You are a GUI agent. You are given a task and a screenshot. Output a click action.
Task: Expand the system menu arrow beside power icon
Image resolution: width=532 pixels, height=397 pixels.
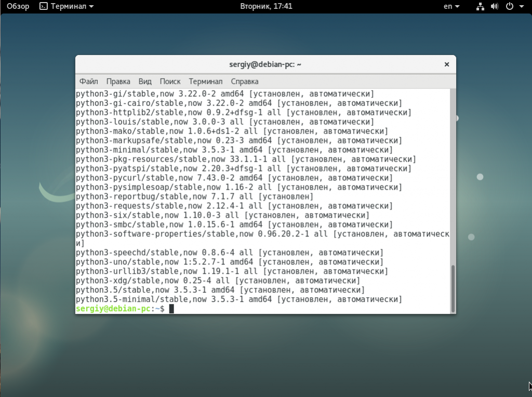(x=521, y=7)
